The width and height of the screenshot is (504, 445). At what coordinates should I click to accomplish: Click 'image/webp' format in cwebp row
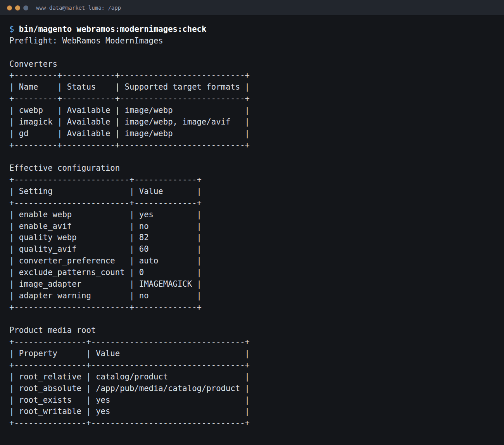(148, 110)
